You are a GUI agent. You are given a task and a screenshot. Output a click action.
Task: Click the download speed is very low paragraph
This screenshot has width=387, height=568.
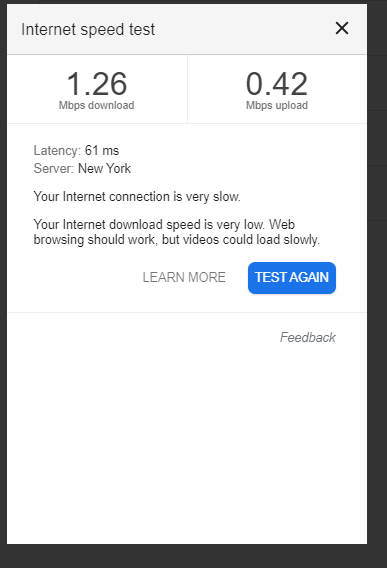(x=177, y=232)
